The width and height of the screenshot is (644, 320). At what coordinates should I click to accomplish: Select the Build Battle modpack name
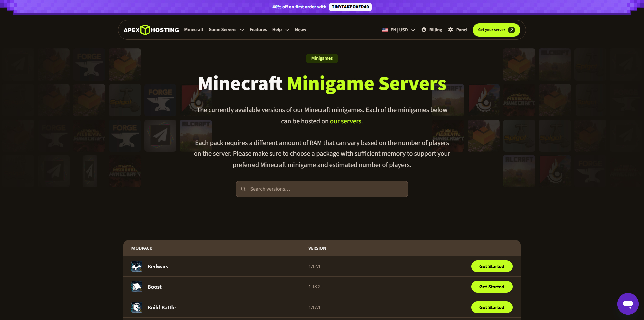[x=162, y=308]
